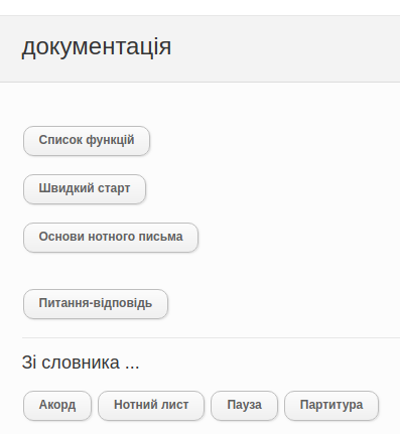Go to Питання-відповідь section
This screenshot has height=434, width=400.
[x=95, y=304]
